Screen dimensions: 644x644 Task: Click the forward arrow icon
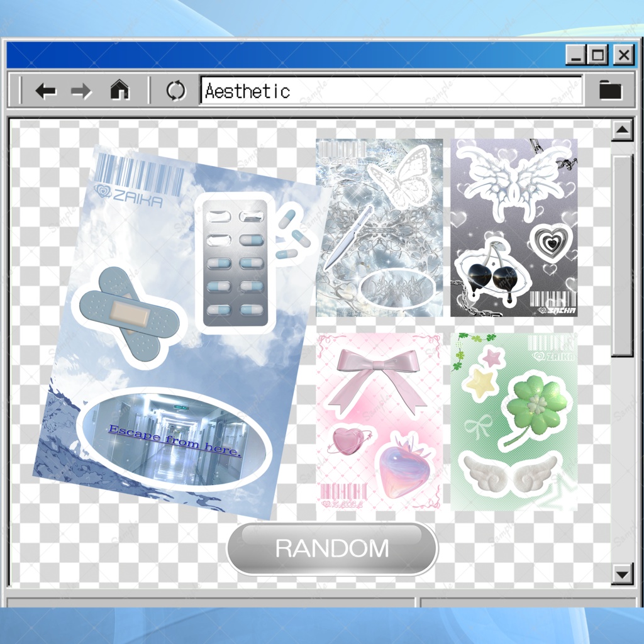tap(81, 91)
